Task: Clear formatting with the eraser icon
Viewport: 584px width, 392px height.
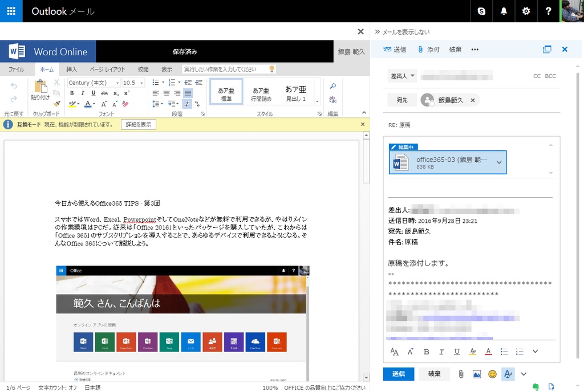Action: pos(125,104)
